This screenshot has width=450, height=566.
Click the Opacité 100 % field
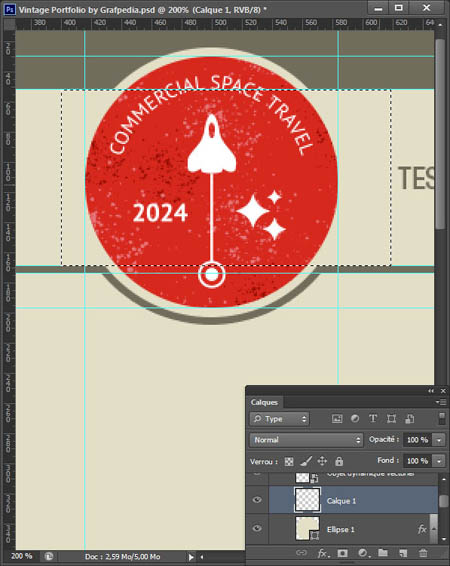(418, 440)
